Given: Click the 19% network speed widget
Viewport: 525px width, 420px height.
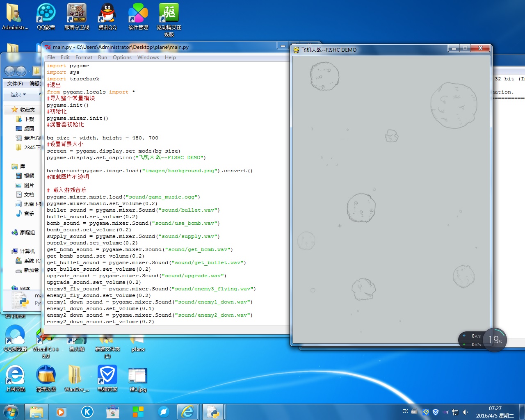Looking at the screenshot, I should tap(495, 340).
